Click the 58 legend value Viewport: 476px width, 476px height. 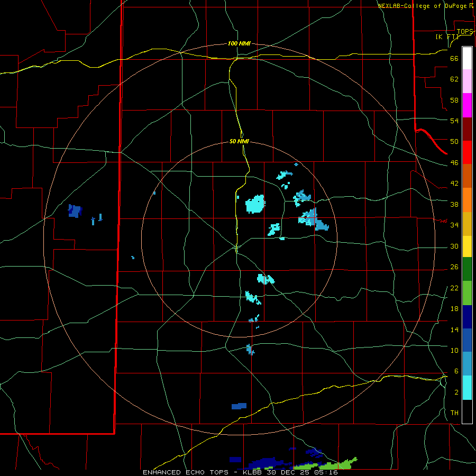(454, 100)
